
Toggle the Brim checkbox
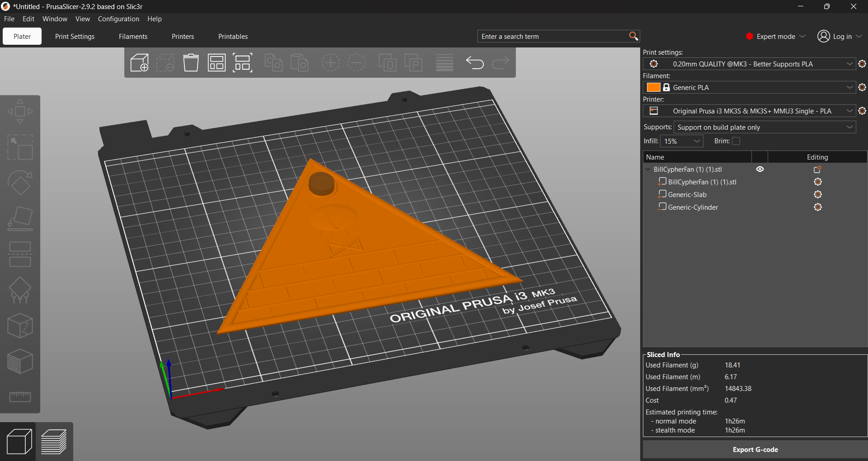[x=736, y=141]
